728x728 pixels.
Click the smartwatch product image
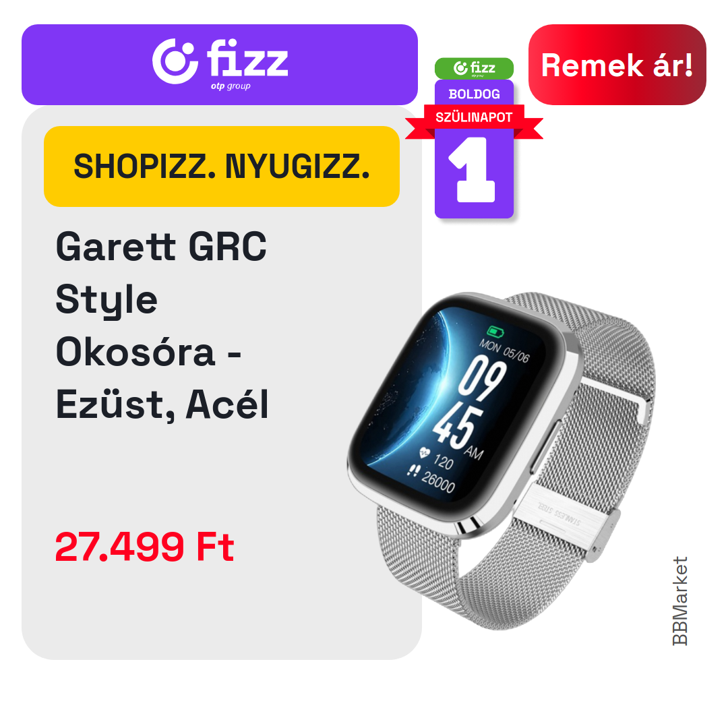pos(502,460)
